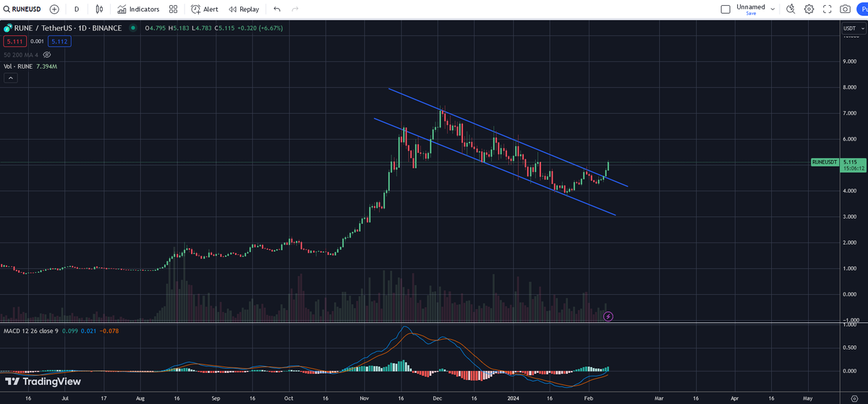The width and height of the screenshot is (868, 404).
Task: Save the chart layout via Save link
Action: click(x=751, y=14)
